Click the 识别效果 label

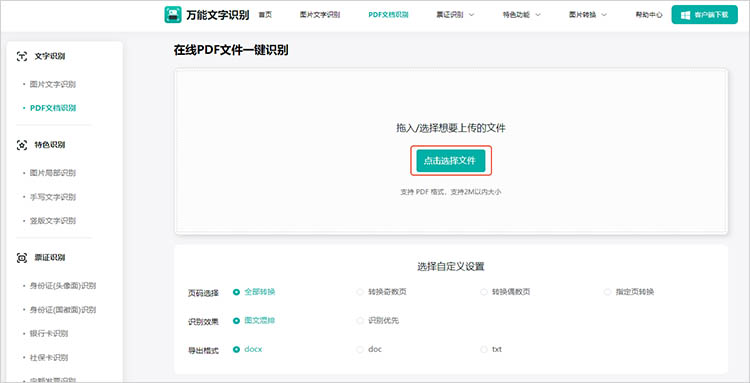[x=203, y=322]
